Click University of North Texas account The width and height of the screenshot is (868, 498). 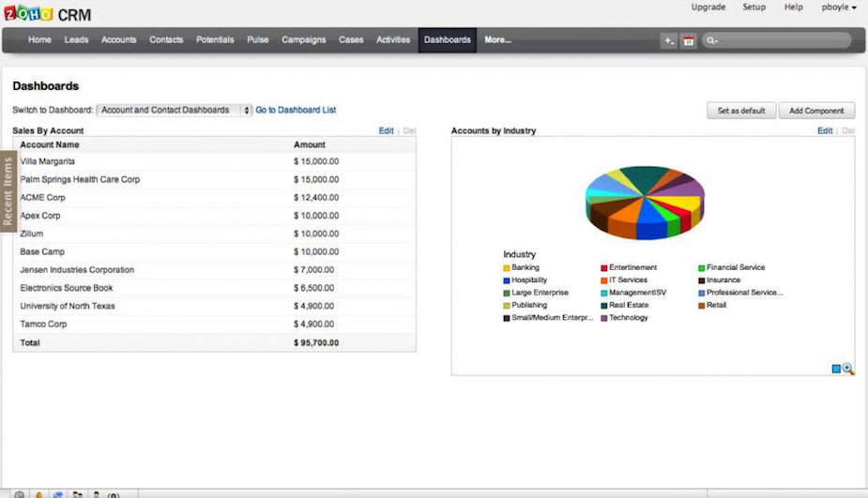click(68, 306)
